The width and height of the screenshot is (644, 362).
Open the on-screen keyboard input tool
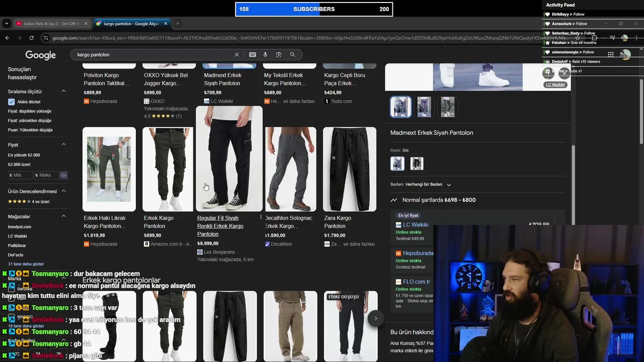click(x=253, y=55)
